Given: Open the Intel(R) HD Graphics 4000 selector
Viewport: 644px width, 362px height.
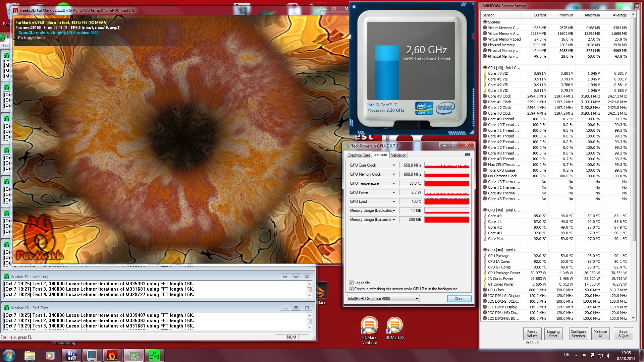Looking at the screenshot, I should coord(383,299).
